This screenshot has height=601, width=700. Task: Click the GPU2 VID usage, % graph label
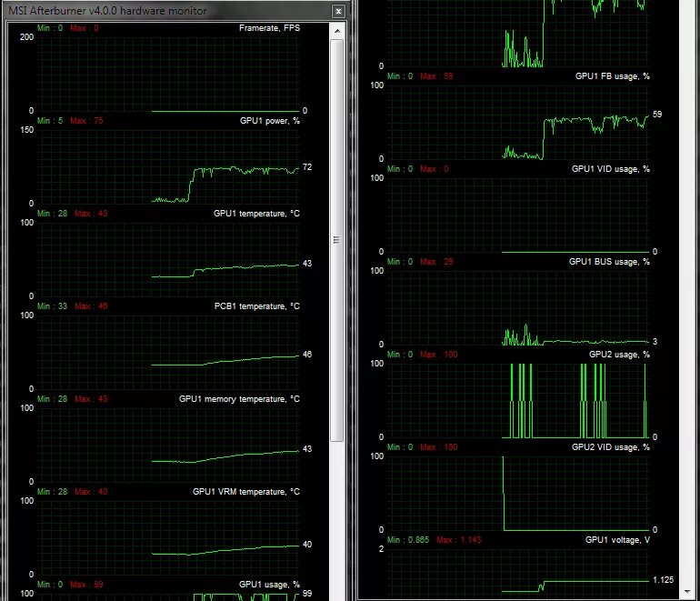pos(610,447)
